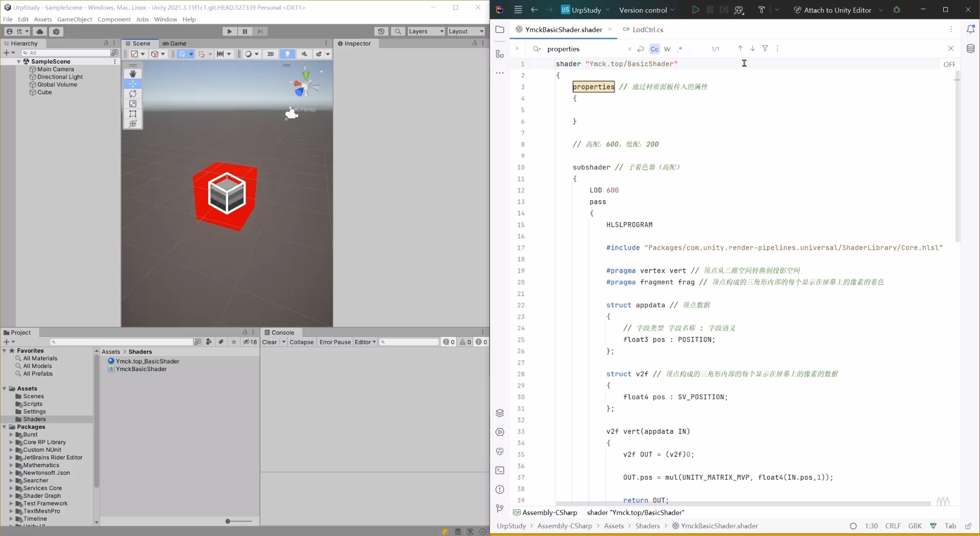Enter Play mode in Unity
Viewport: 980px width, 536px height.
coord(229,31)
